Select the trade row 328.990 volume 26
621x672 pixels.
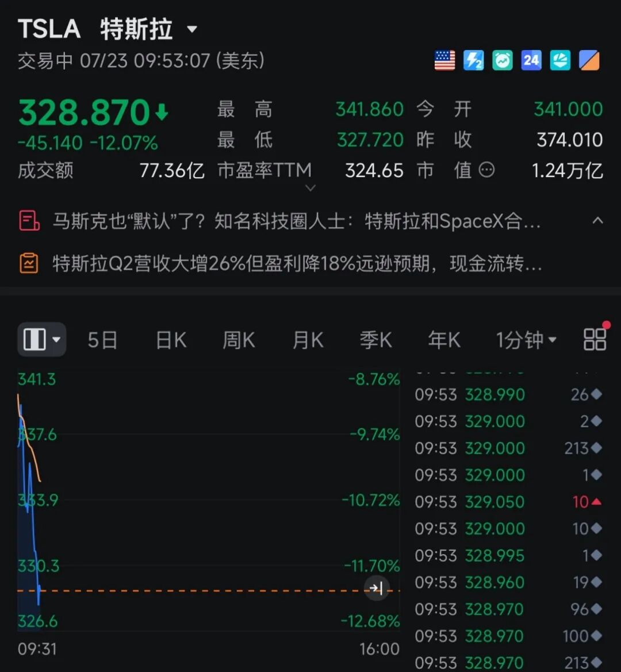pyautogui.click(x=508, y=394)
